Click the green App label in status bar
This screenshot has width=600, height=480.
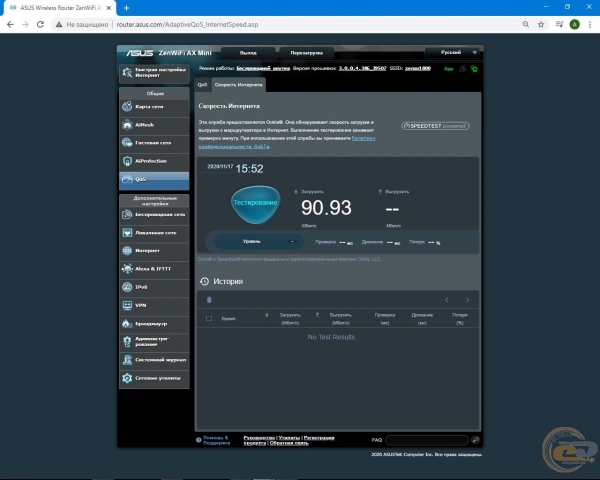click(x=448, y=69)
